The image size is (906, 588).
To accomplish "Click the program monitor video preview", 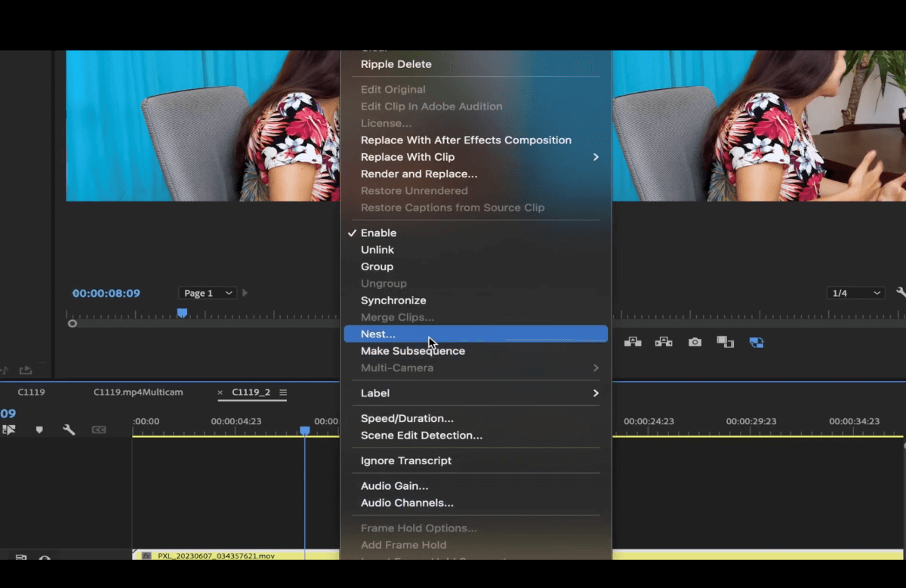I will [759, 125].
